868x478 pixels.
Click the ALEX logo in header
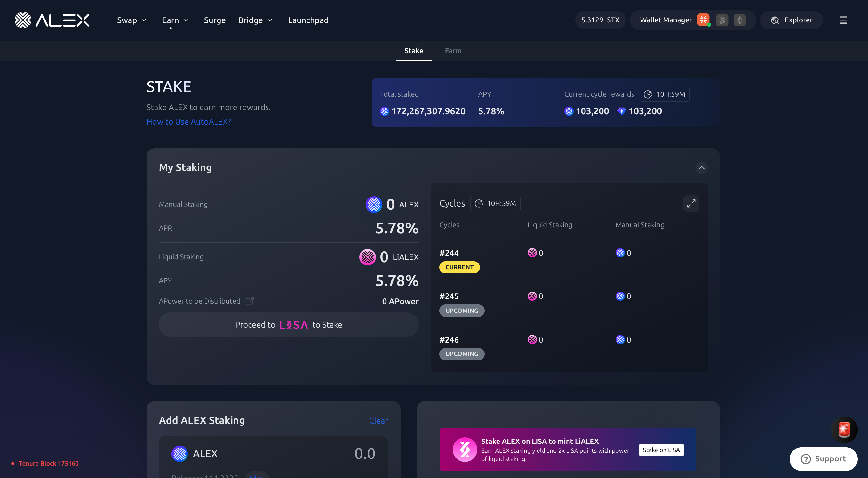pos(52,20)
